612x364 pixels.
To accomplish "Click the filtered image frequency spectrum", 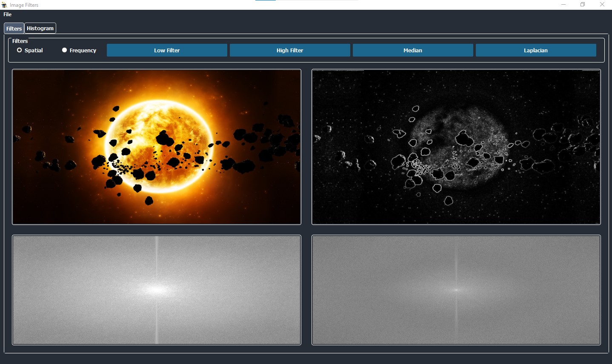I will pyautogui.click(x=456, y=290).
